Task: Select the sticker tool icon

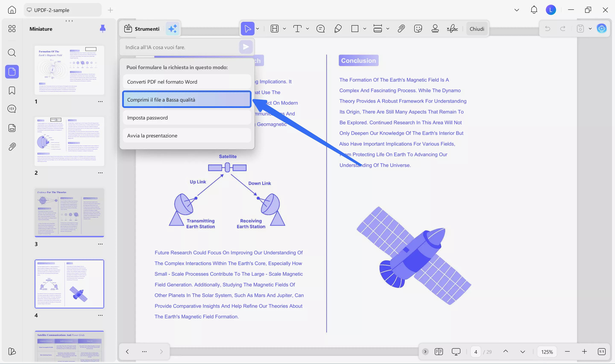Action: pyautogui.click(x=418, y=29)
